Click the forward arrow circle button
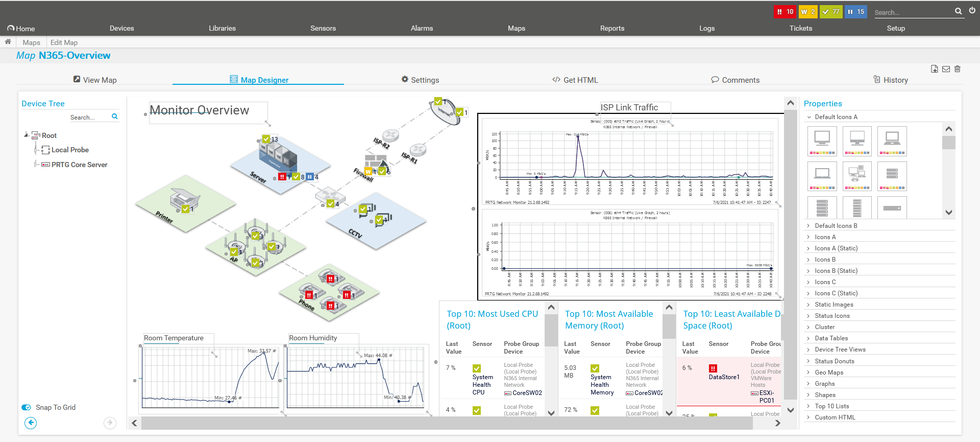This screenshot has width=980, height=442. pyautogui.click(x=110, y=423)
